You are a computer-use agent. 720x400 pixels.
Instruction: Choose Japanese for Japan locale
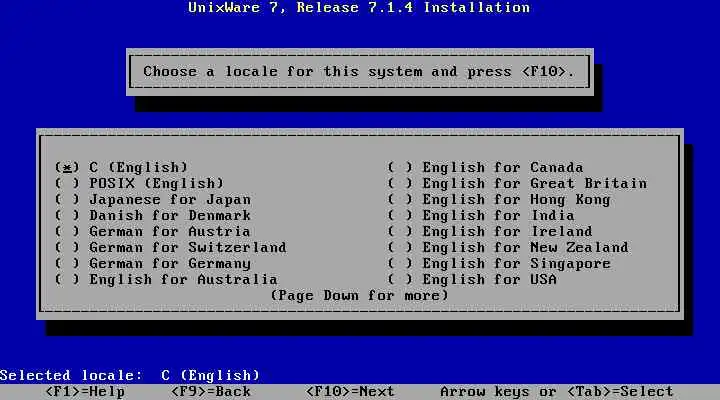[x=153, y=199]
